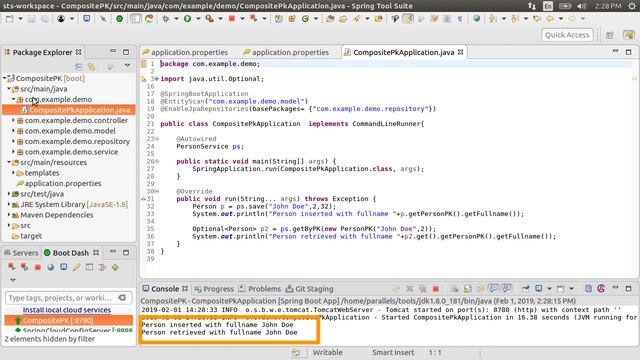The height and width of the screenshot is (360, 640).
Task: Click the red Stop icon in main toolbar
Action: point(231,19)
